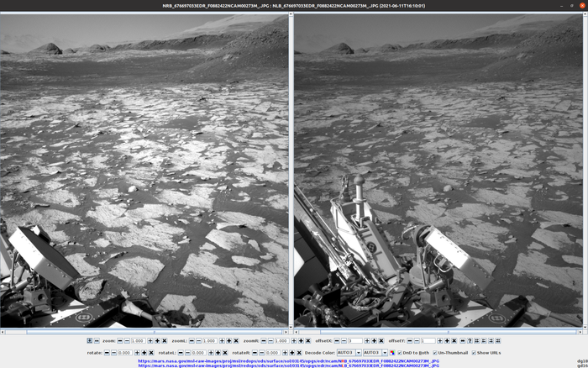The width and height of the screenshot is (588, 368).
Task: Click the bold minus button for offsetX
Action: (337, 340)
